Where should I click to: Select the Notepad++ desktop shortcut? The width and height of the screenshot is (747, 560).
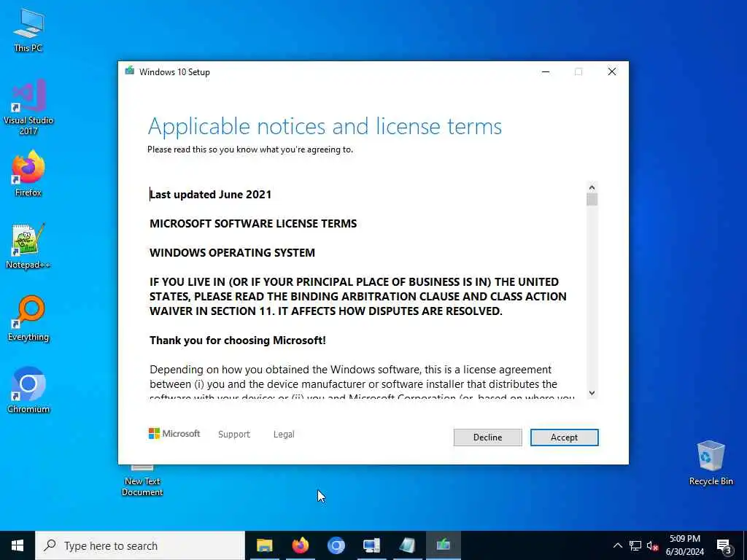click(28, 246)
